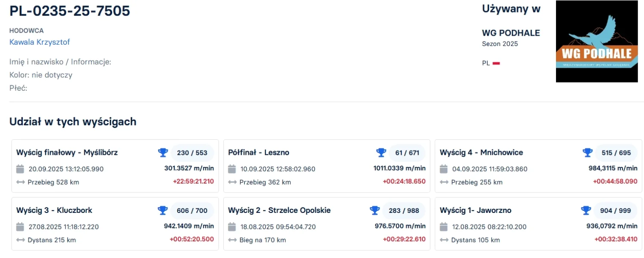This screenshot has height=258, width=644.
Task: Click trophy icon in Wyścig 2 - Strzelce Opolskie card
Action: (374, 210)
